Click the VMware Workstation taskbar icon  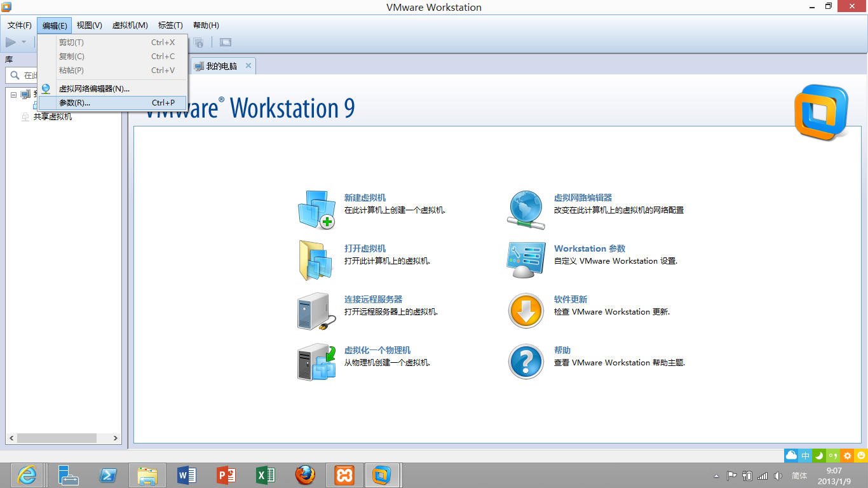[x=381, y=475]
